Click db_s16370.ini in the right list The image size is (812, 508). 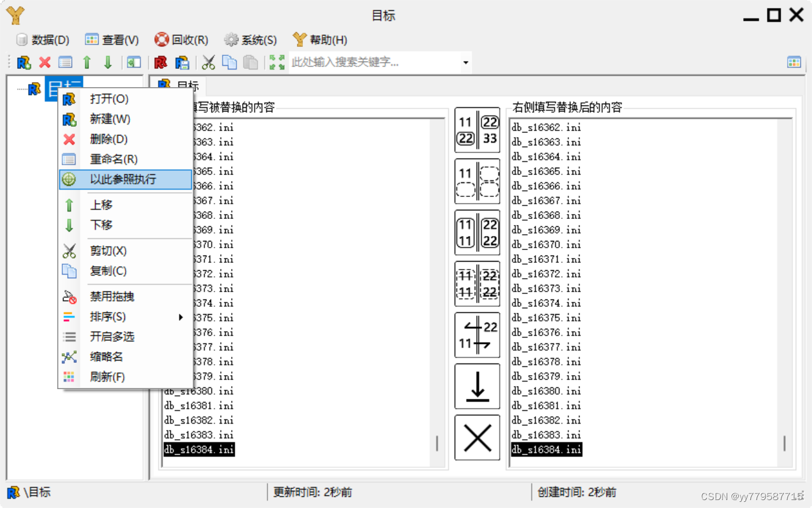point(547,245)
